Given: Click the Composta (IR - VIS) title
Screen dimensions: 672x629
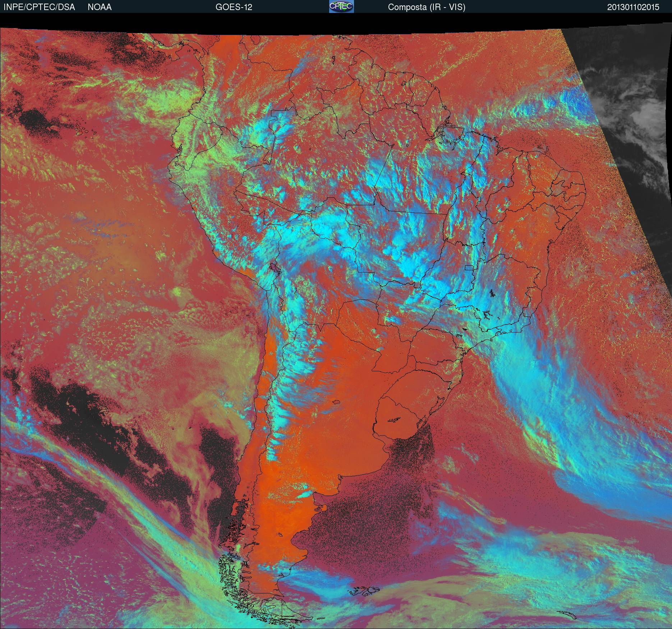Looking at the screenshot, I should pyautogui.click(x=427, y=7).
